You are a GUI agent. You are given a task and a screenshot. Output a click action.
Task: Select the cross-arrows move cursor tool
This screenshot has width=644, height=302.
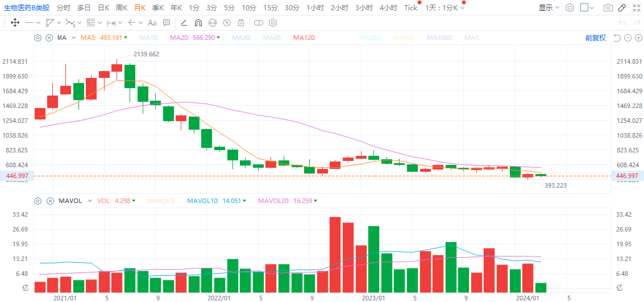tap(15, 23)
